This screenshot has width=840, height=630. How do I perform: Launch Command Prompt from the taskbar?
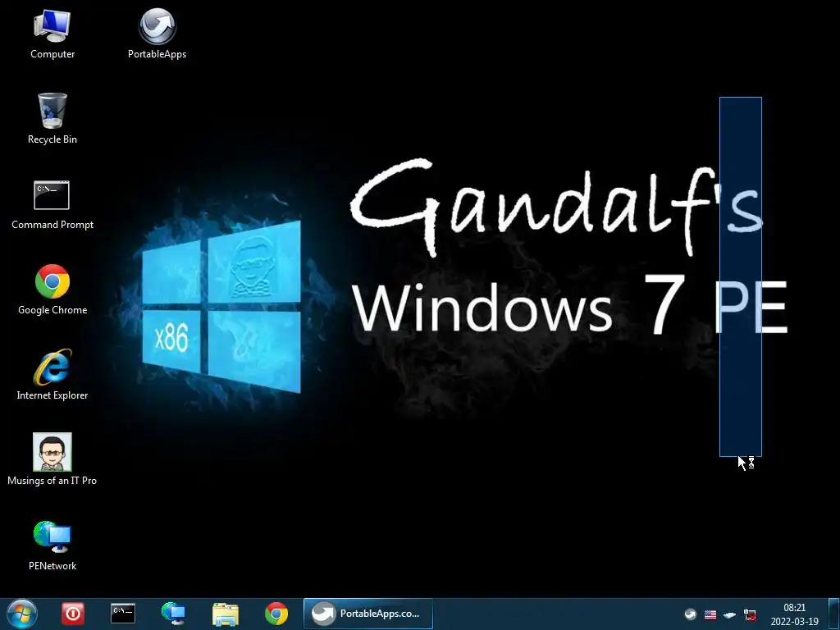click(123, 614)
